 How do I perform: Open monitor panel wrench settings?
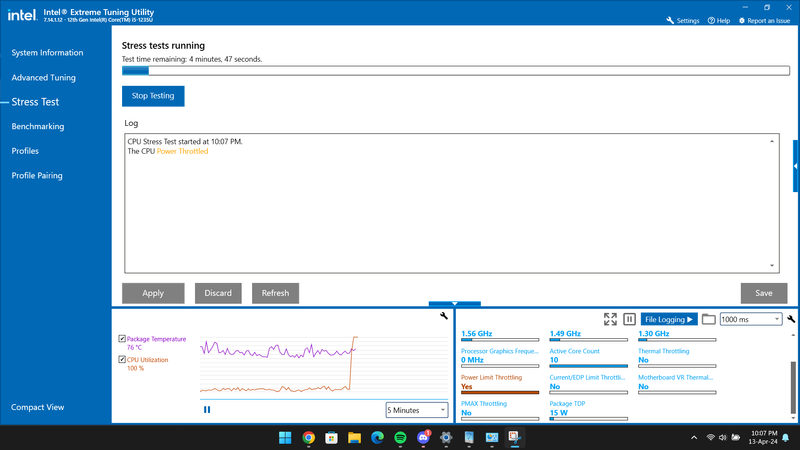click(791, 319)
